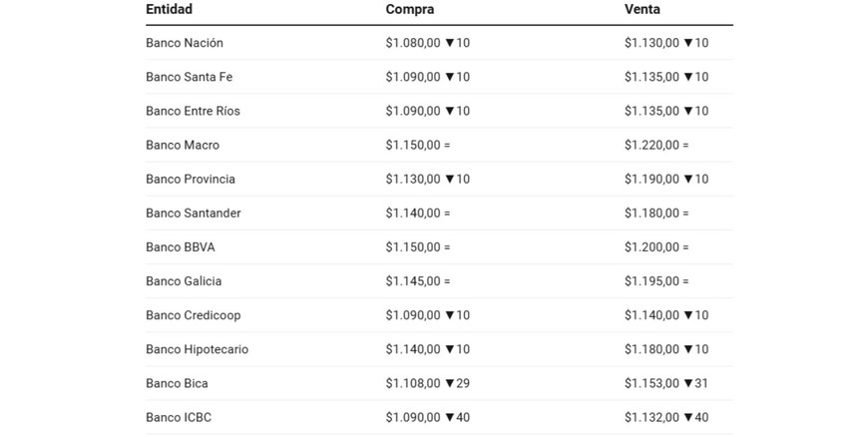Select Banco Bica in the table
868x437 pixels.
[x=177, y=383]
